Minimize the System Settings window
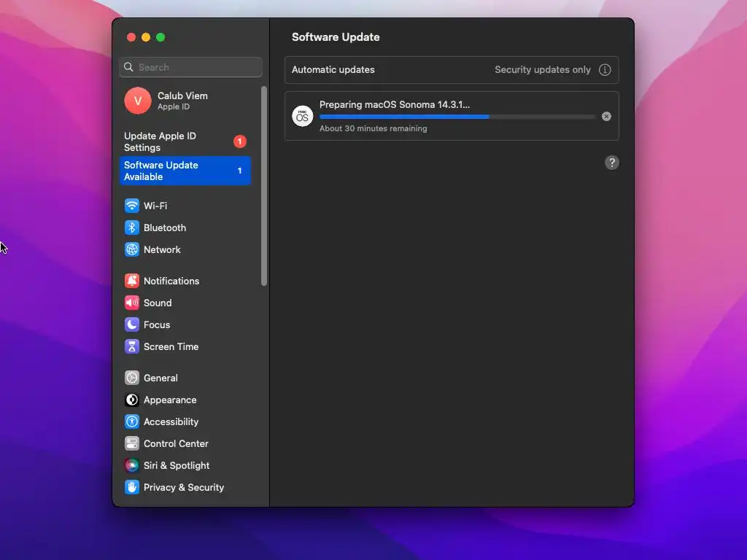This screenshot has width=747, height=560. tap(146, 37)
